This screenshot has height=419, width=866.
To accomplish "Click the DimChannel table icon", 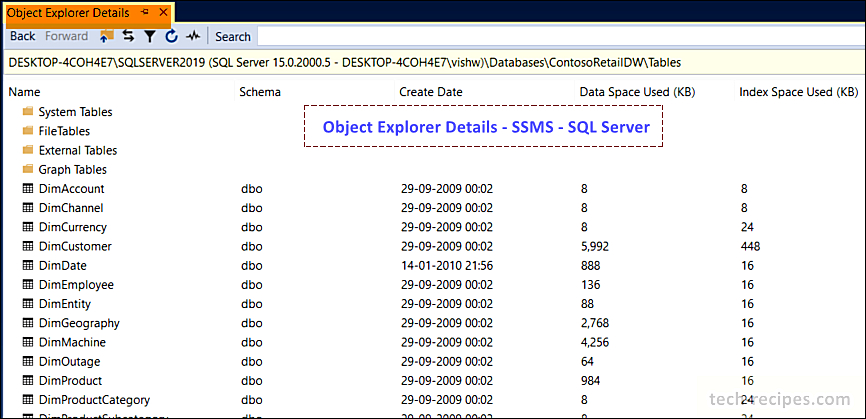I will 28,208.
